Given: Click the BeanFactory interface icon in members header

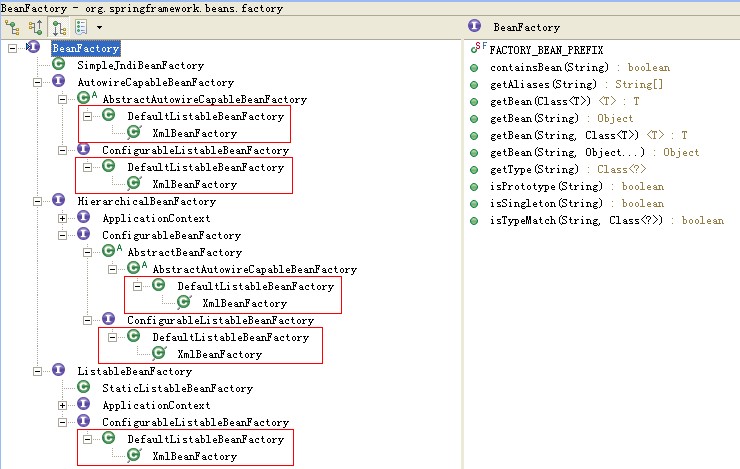Looking at the screenshot, I should [475, 26].
